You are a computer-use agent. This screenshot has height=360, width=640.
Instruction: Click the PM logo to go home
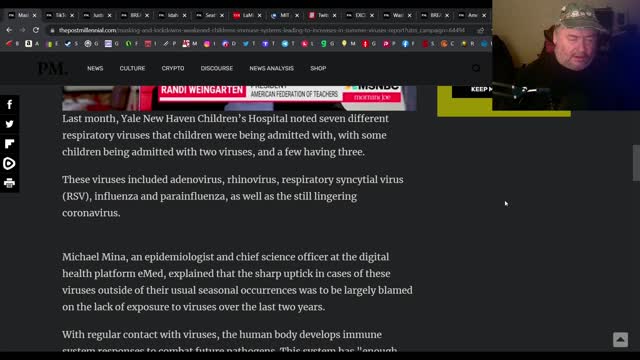[x=52, y=68]
